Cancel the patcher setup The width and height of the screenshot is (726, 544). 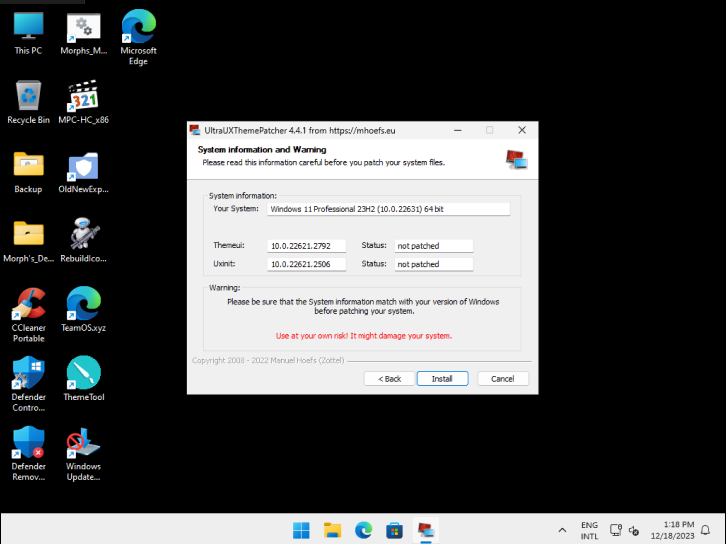click(502, 379)
